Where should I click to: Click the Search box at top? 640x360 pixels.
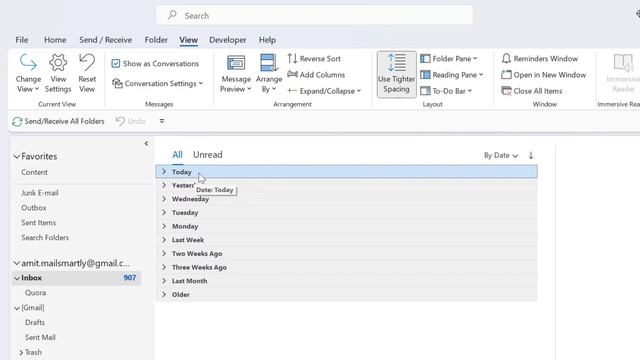click(314, 16)
